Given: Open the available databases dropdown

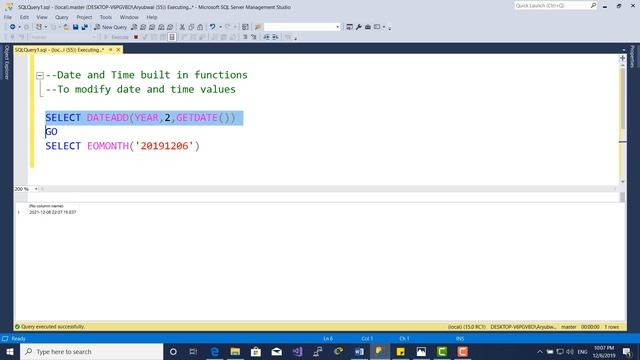Looking at the screenshot, I should [x=93, y=37].
